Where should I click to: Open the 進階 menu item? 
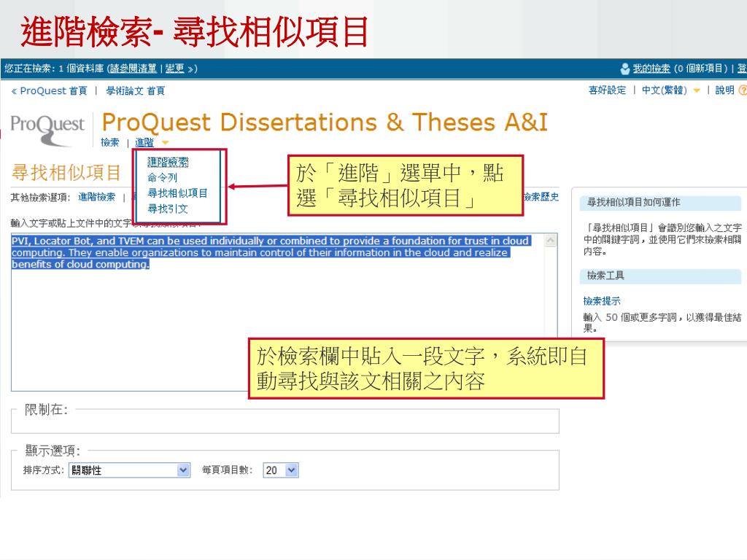click(144, 142)
